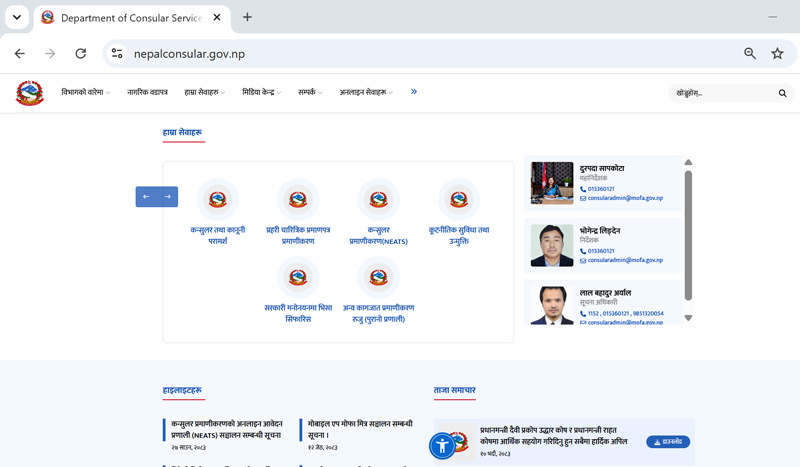Click भोगेन्द्र लिङ्देन's photo thumbnail

coord(552,245)
